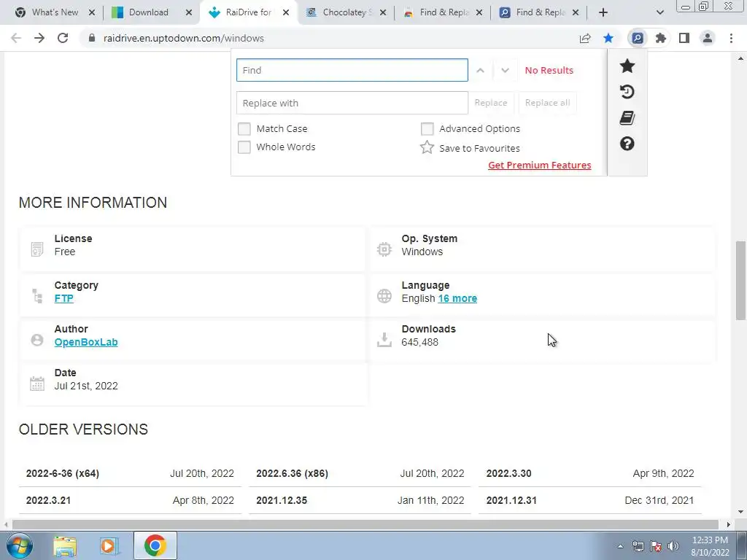Open the Chrome profile avatar
This screenshot has width=747, height=560.
click(x=708, y=38)
